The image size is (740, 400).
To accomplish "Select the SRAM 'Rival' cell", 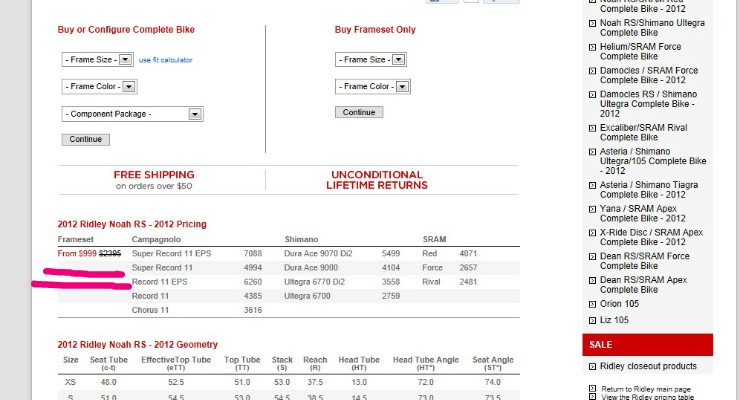I will (x=431, y=282).
